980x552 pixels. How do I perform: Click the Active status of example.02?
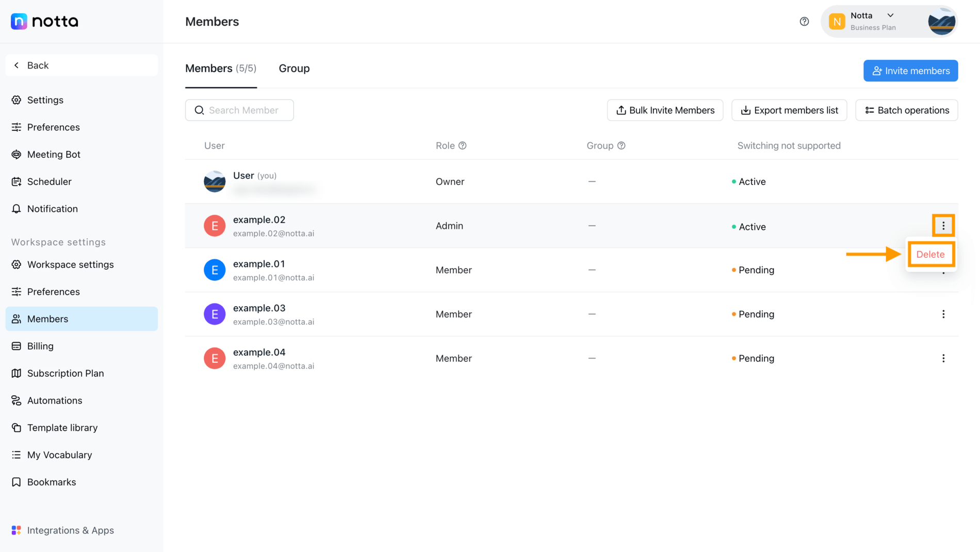coord(748,227)
